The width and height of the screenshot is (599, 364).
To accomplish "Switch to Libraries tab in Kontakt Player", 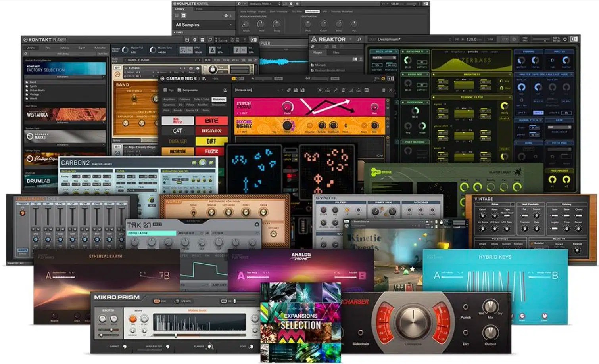I will tap(31, 48).
